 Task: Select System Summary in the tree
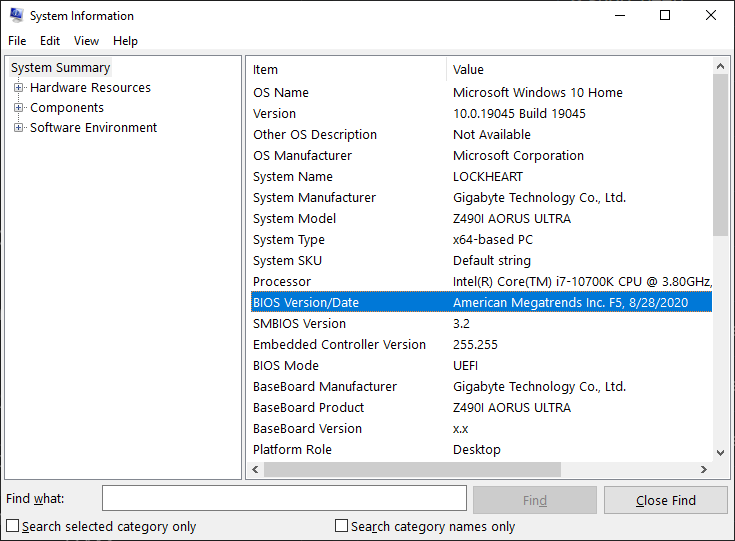[60, 68]
